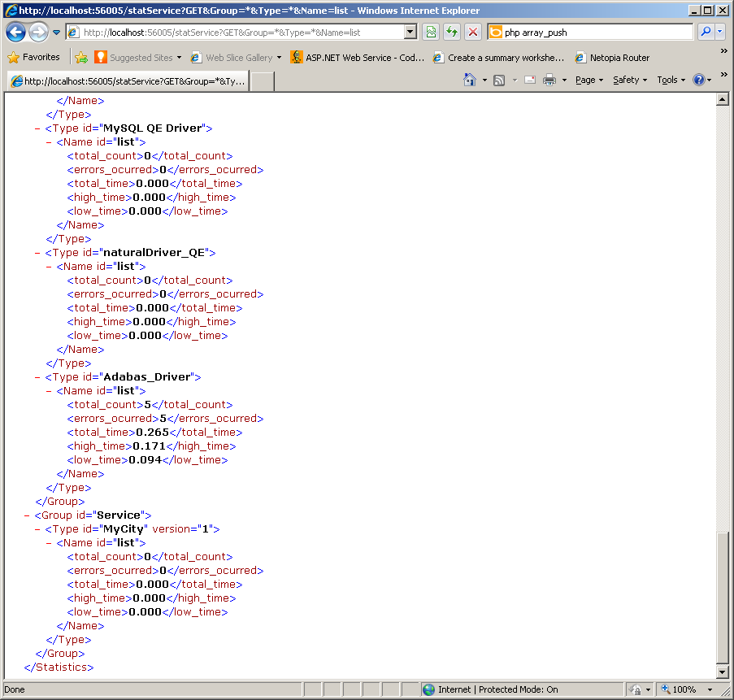
Task: Open the search provider dropdown arrow
Action: pos(719,32)
